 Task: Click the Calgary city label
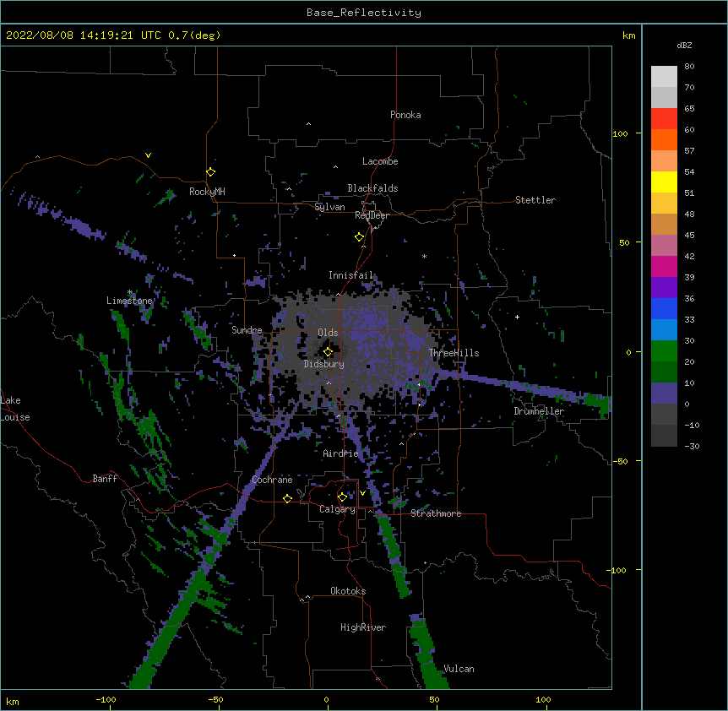(337, 509)
